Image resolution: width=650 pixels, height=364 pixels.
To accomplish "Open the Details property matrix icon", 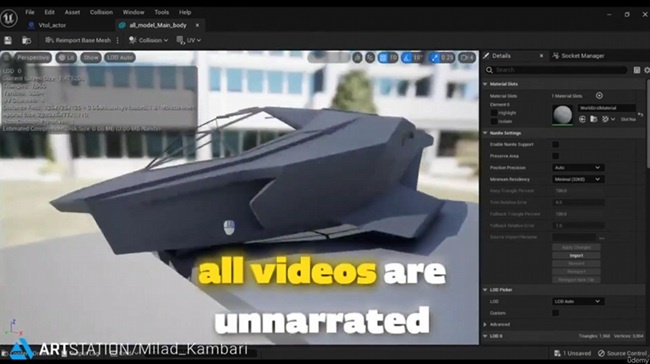I will tap(637, 70).
